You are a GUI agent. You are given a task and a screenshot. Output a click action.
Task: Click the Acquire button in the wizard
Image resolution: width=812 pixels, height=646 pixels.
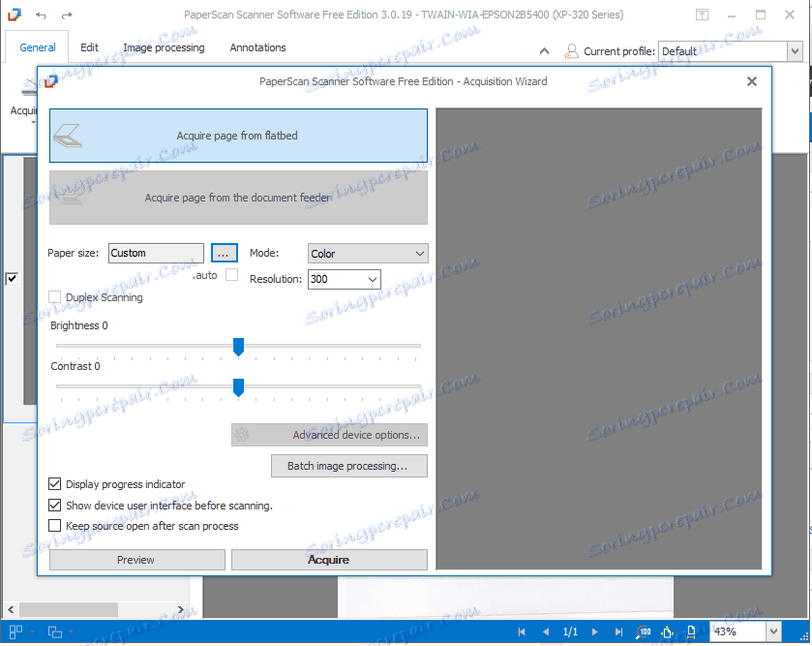[329, 560]
